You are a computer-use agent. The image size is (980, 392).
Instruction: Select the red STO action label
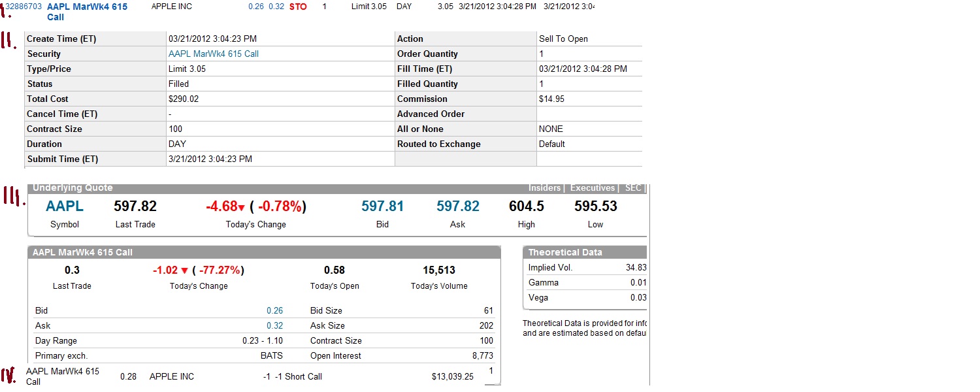(298, 7)
